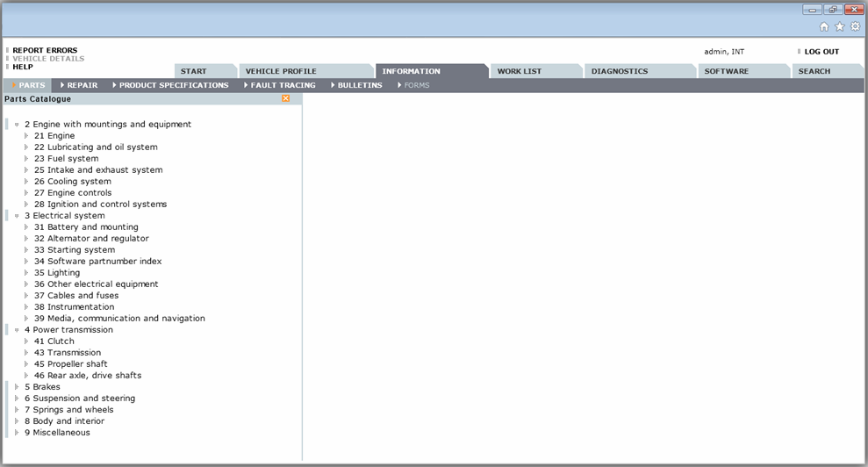
Task: Collapse the 2 Engine with mountings group
Action: click(x=17, y=125)
